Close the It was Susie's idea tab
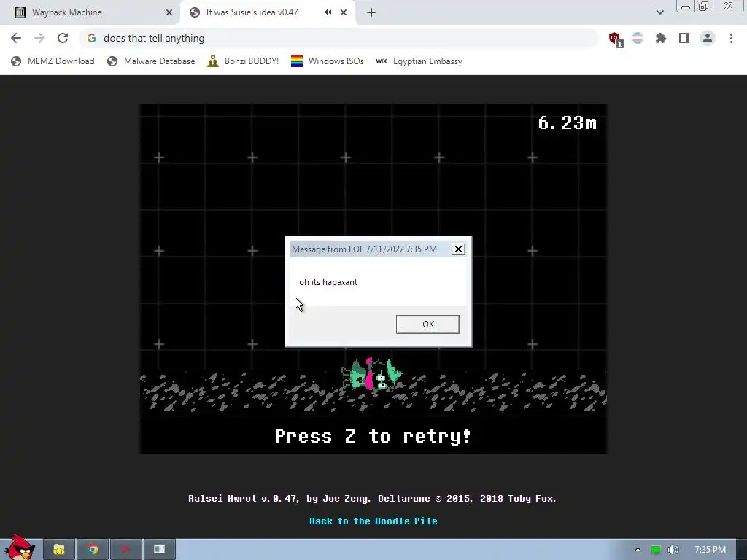Viewport: 747px width, 560px height. (x=344, y=12)
